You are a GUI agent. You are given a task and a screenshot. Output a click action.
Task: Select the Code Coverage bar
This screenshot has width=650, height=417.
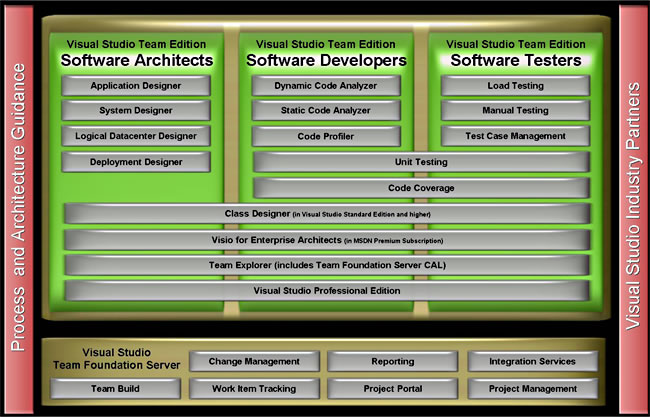(421, 188)
